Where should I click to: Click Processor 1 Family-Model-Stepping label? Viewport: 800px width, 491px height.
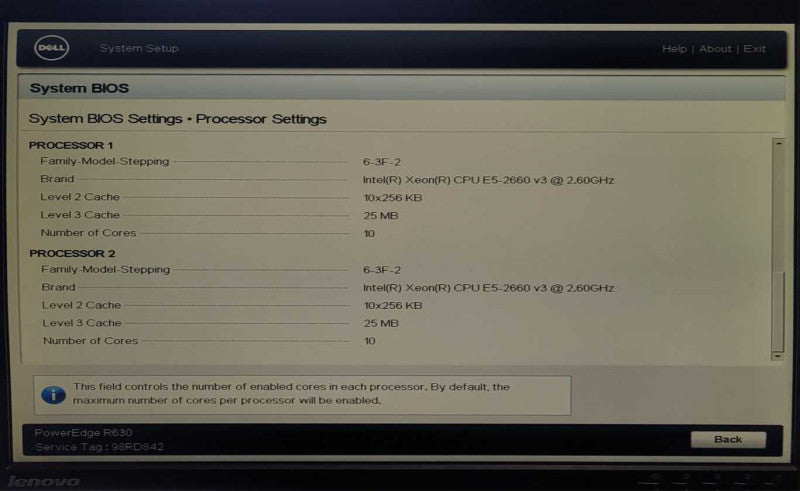105,161
